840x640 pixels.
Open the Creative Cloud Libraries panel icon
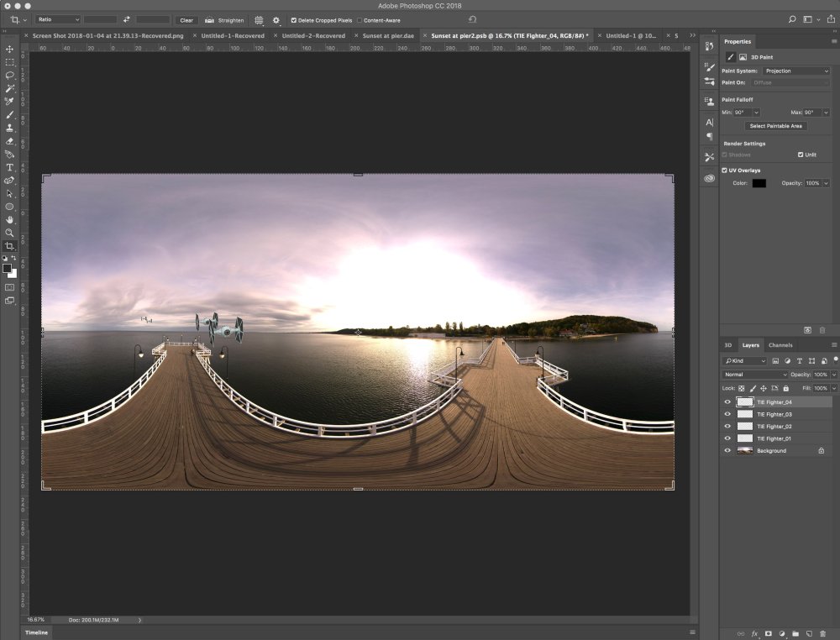point(709,178)
